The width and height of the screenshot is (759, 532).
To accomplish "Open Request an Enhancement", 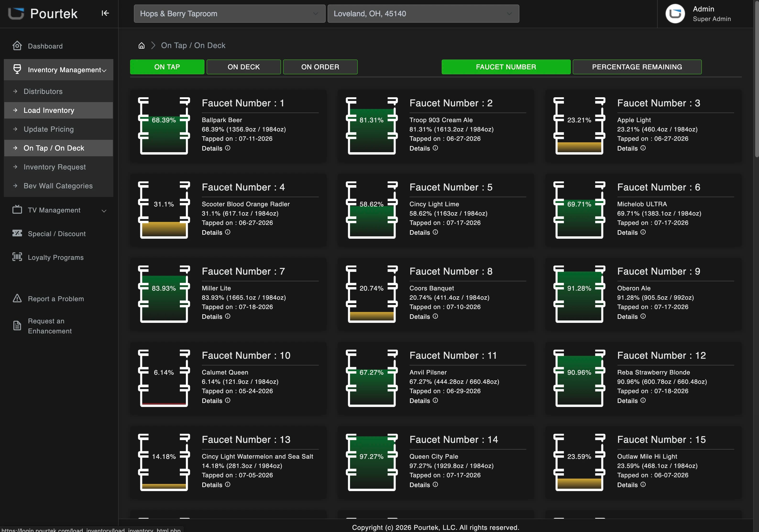I will 49,326.
